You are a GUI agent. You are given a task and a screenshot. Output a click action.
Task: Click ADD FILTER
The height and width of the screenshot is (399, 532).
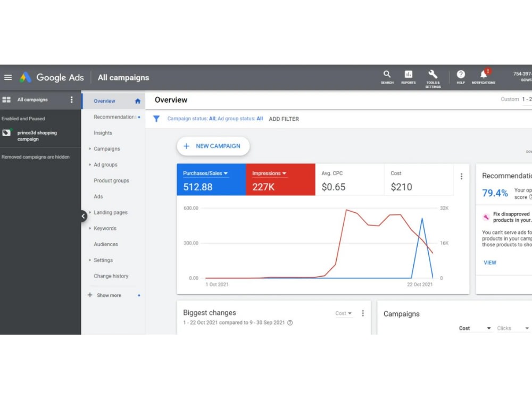[284, 119]
